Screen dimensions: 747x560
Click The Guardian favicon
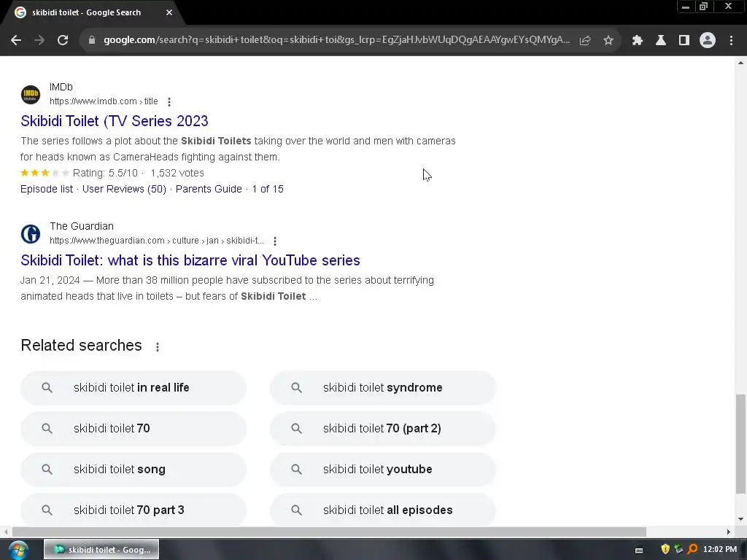[x=31, y=234]
